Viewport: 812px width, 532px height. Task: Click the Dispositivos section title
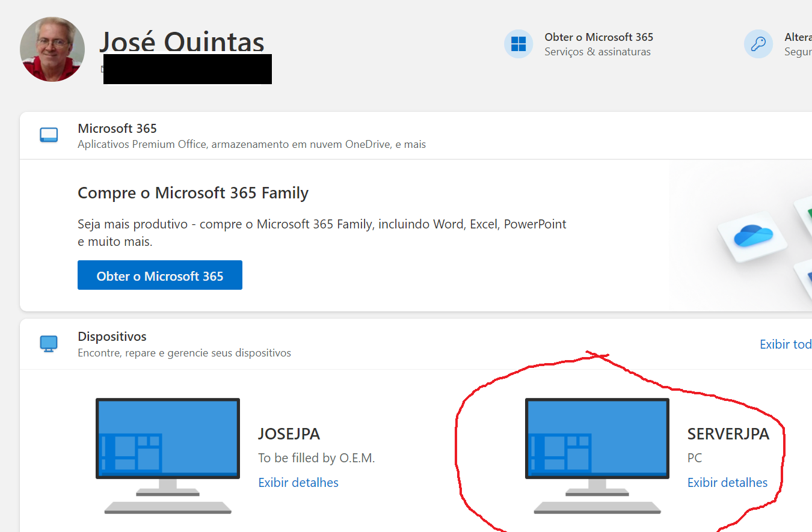tap(112, 337)
